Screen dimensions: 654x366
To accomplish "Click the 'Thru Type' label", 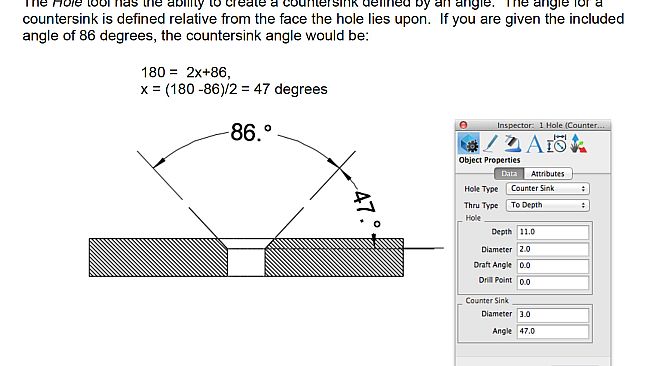I will point(481,206).
